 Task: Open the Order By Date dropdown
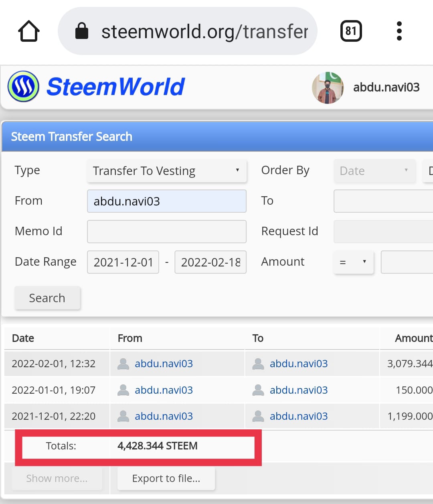coord(375,171)
